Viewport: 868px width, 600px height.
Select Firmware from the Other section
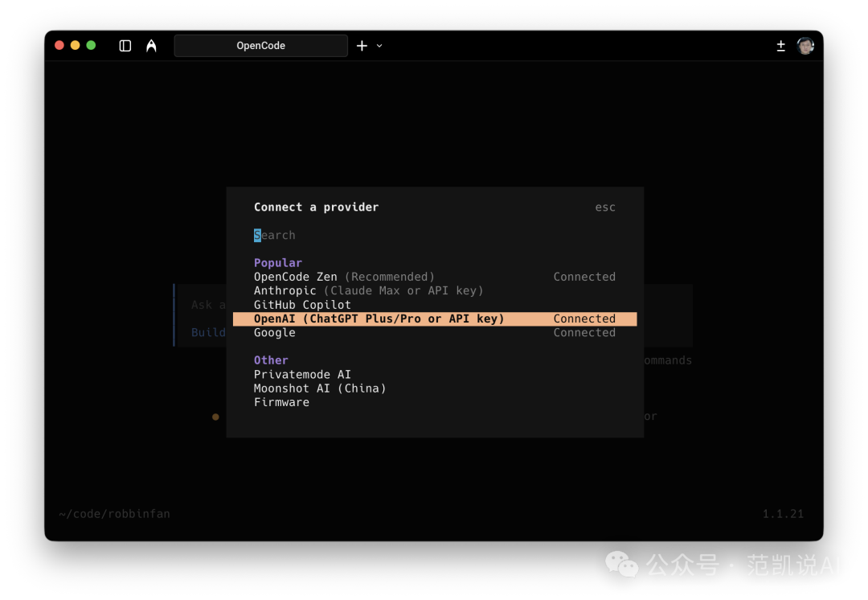pos(281,402)
